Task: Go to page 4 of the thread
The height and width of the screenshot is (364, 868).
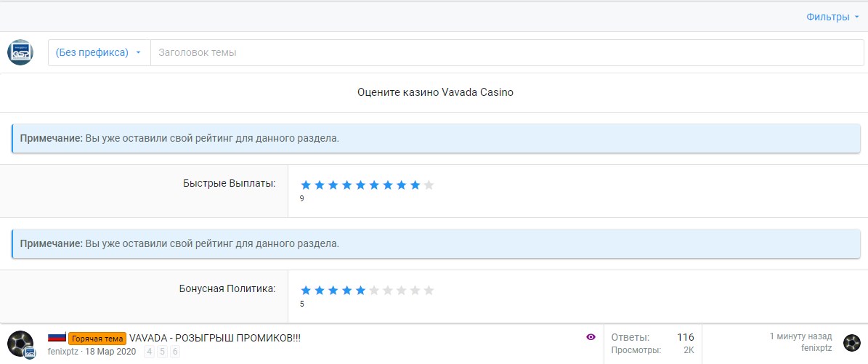Action: (x=148, y=352)
